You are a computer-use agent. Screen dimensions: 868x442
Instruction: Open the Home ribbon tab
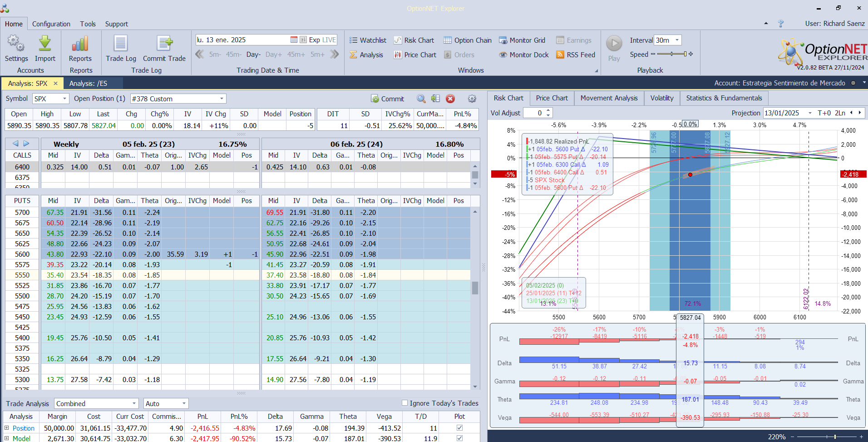click(14, 24)
